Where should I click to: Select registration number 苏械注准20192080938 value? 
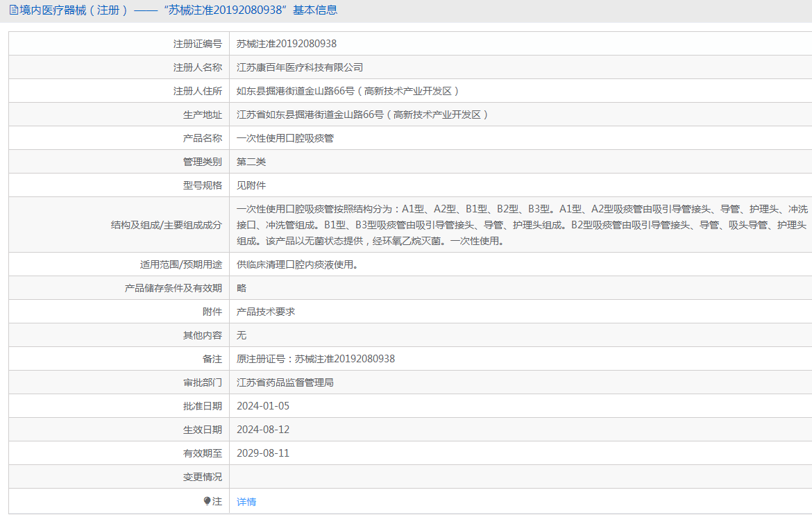pos(287,44)
